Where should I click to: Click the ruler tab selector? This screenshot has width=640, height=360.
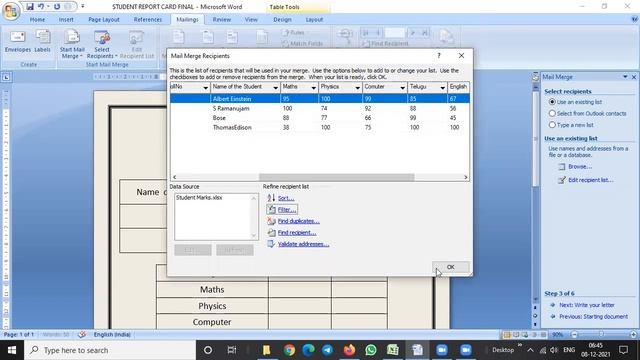[6, 77]
